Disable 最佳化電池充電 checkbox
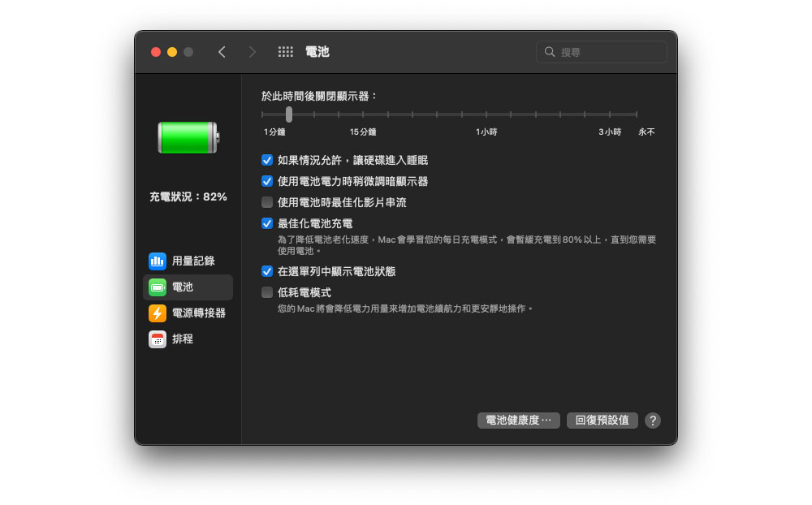 pyautogui.click(x=267, y=223)
